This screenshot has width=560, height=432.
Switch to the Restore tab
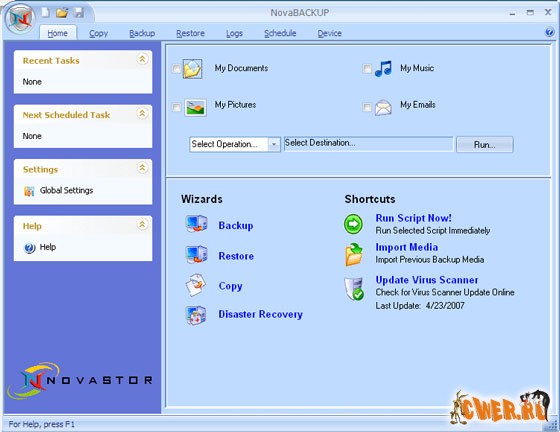(x=190, y=33)
